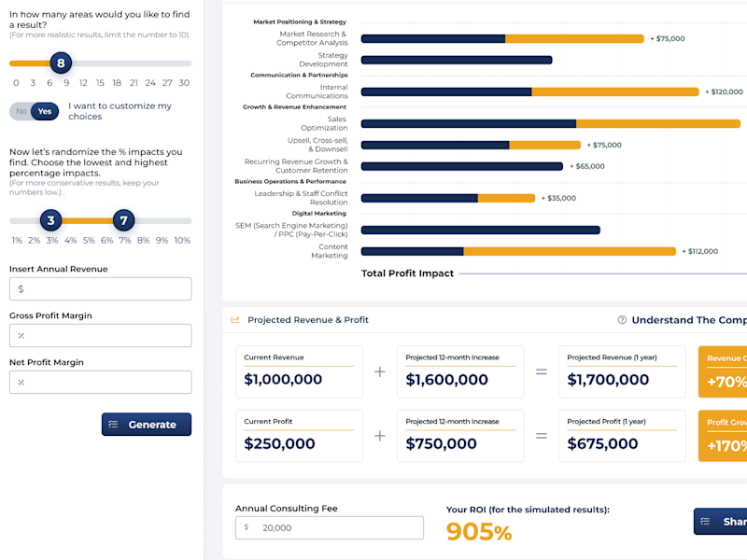This screenshot has height=560, width=747.
Task: Click the Sales Optimization bar
Action: [551, 124]
